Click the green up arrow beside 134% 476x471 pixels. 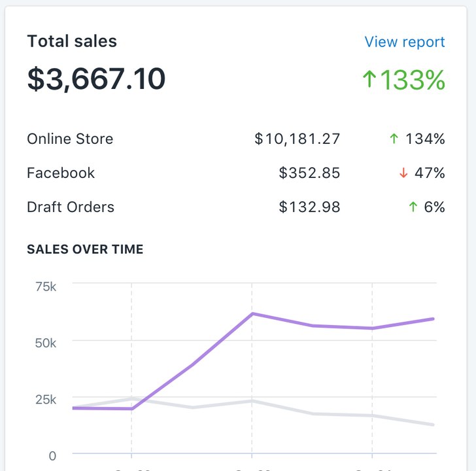[394, 139]
